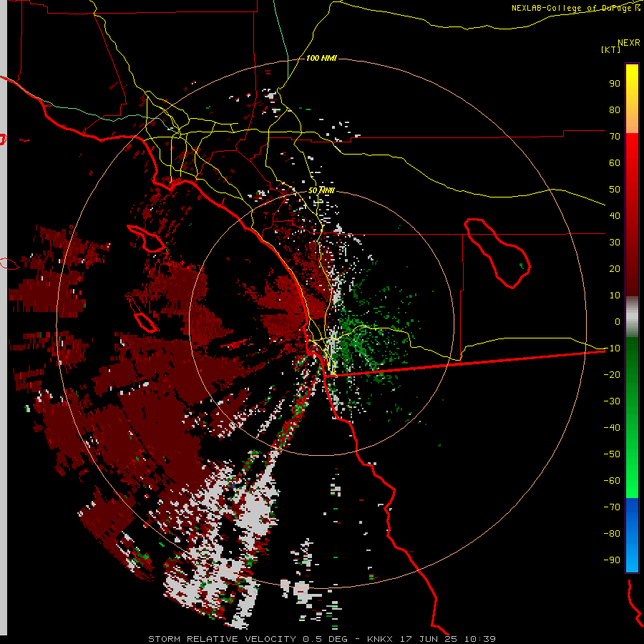Click the -60 scale label
Screen dimensions: 644x644
[612, 481]
